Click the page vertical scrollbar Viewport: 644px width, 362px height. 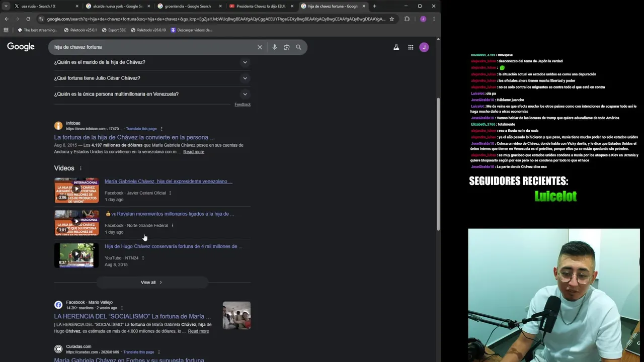tap(438, 163)
